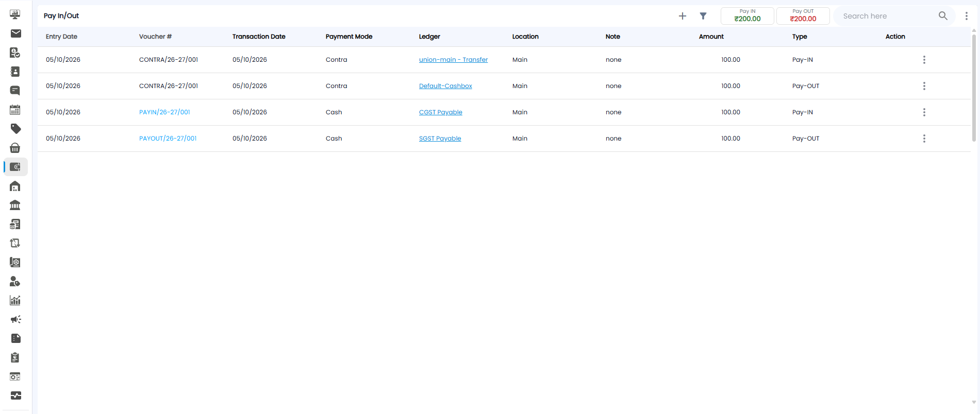The width and height of the screenshot is (980, 414).
Task: Click the Note column header
Action: (613, 37)
